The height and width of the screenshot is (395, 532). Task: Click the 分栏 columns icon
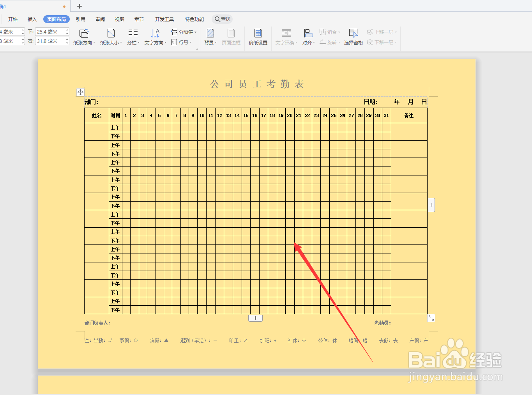(x=133, y=34)
